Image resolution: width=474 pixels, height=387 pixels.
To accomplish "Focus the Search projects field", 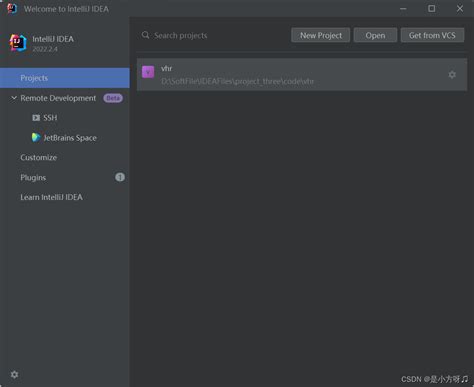I will coord(213,35).
